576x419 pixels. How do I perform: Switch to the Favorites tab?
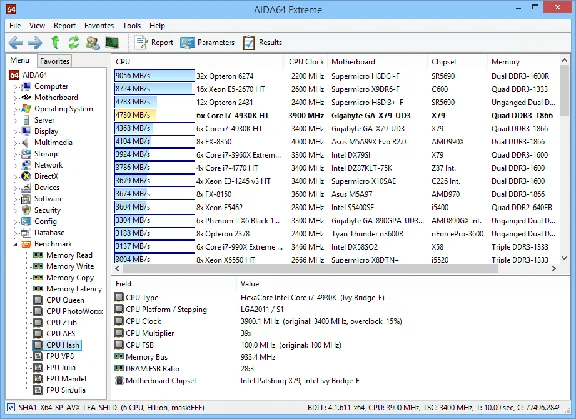pyautogui.click(x=55, y=61)
